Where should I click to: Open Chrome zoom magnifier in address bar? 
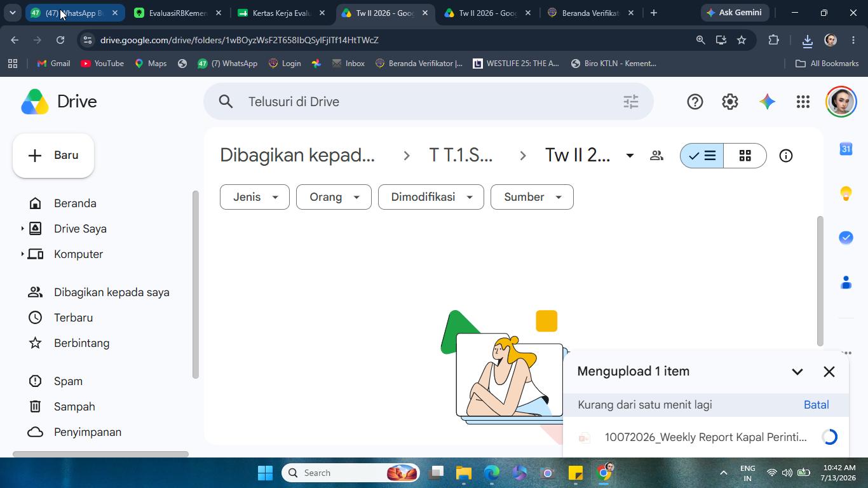point(700,40)
